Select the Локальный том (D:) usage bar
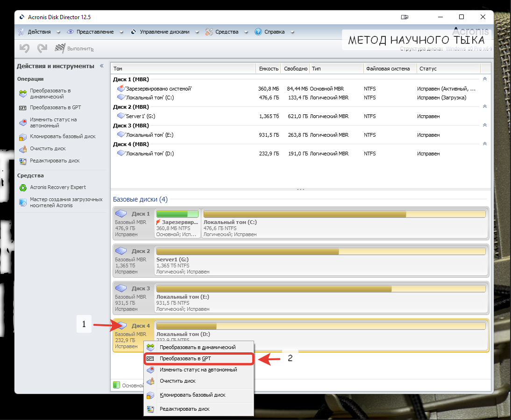 (321, 326)
